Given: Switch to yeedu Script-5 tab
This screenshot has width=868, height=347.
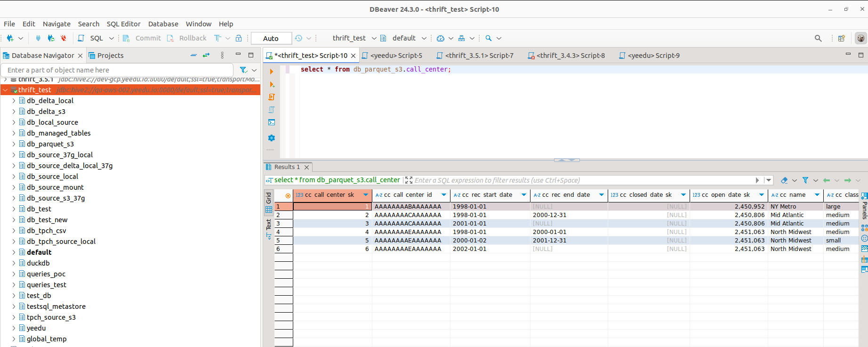Looking at the screenshot, I should point(392,56).
